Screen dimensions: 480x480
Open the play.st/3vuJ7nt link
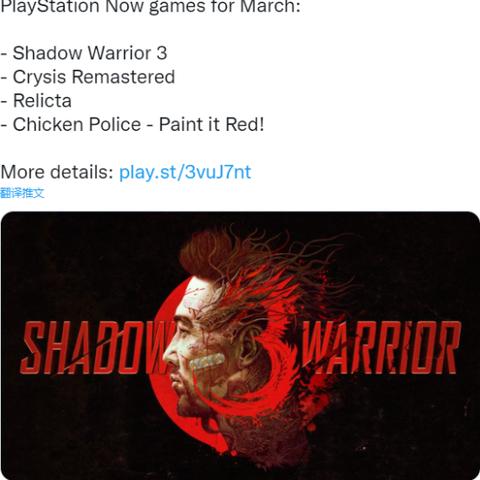click(x=185, y=172)
